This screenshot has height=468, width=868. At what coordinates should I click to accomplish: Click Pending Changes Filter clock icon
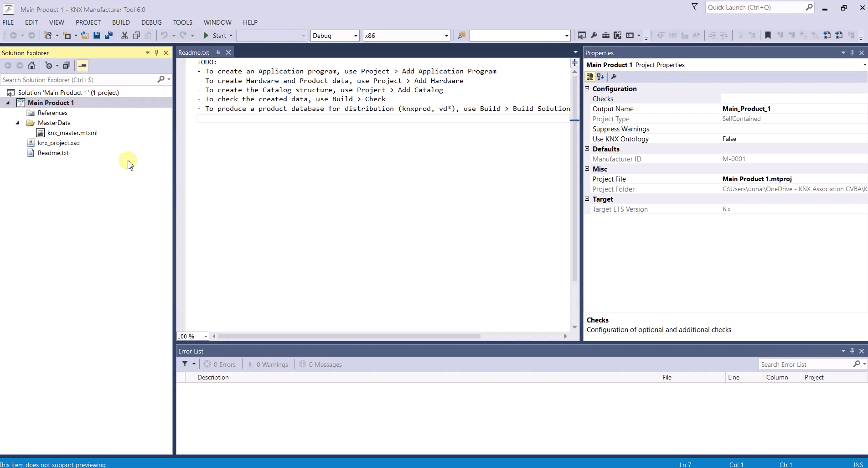click(x=49, y=66)
